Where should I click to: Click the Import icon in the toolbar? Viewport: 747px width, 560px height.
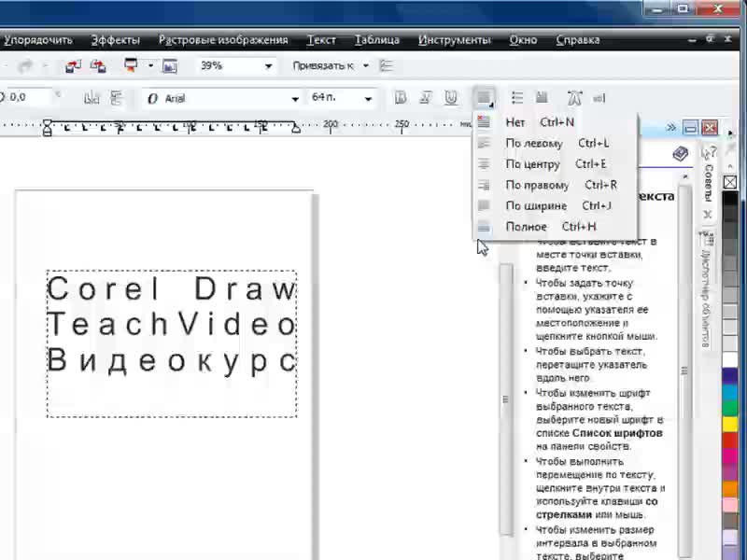tap(73, 65)
